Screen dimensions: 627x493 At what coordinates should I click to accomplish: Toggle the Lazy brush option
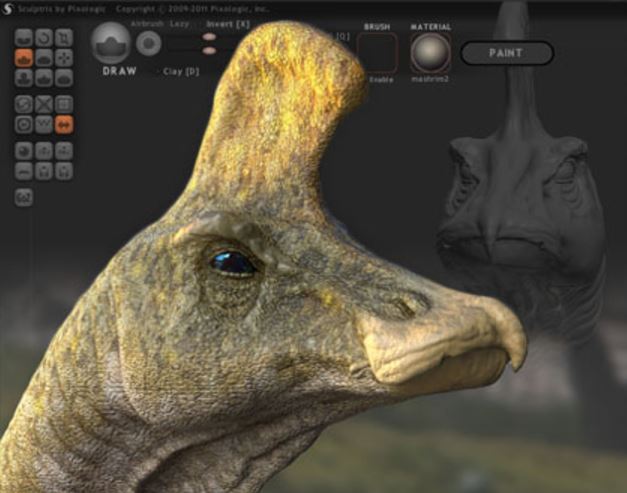(x=179, y=24)
